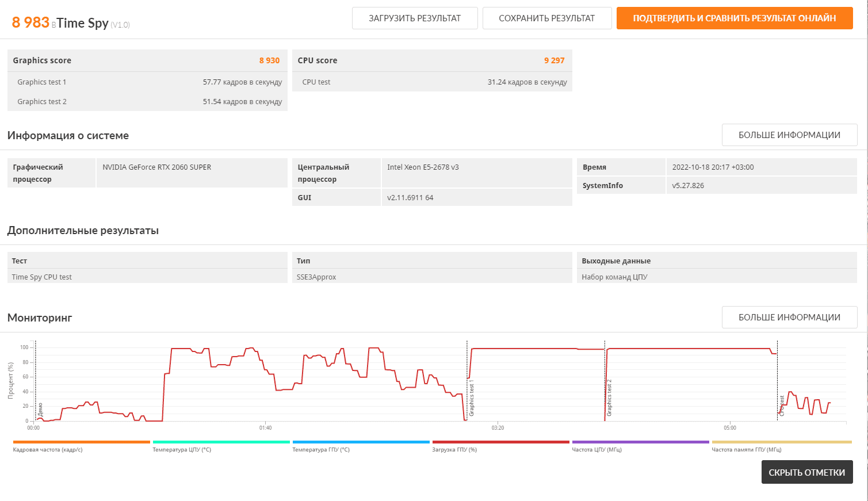The image size is (868, 501).
Task: Click the СКРЫТЬ ОТМЕТКИ button
Action: point(807,472)
